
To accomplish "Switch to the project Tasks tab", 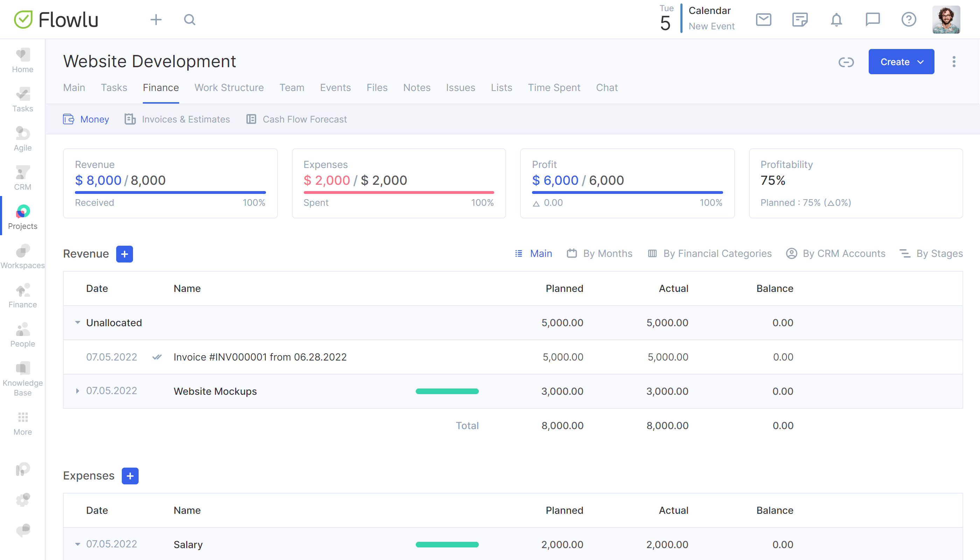I will coord(114,88).
